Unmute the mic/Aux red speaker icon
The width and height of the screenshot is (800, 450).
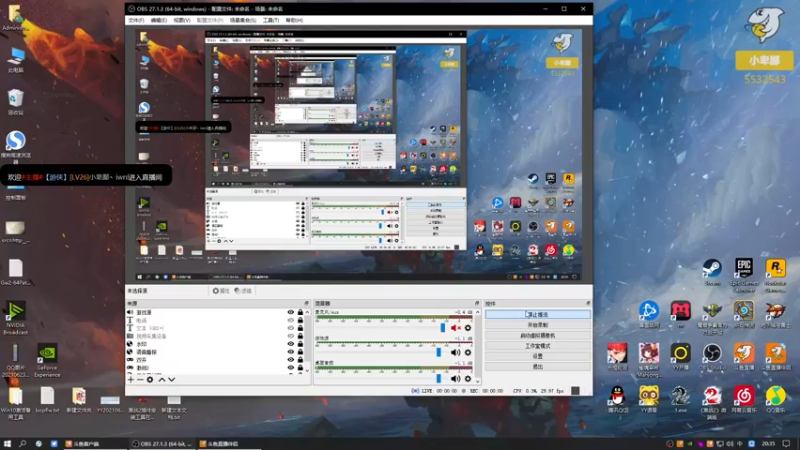click(x=456, y=328)
